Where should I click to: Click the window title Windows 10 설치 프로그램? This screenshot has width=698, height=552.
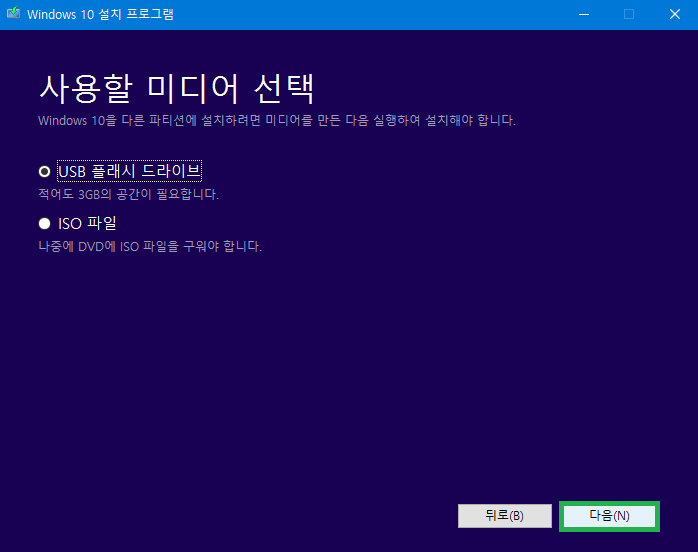pyautogui.click(x=100, y=14)
